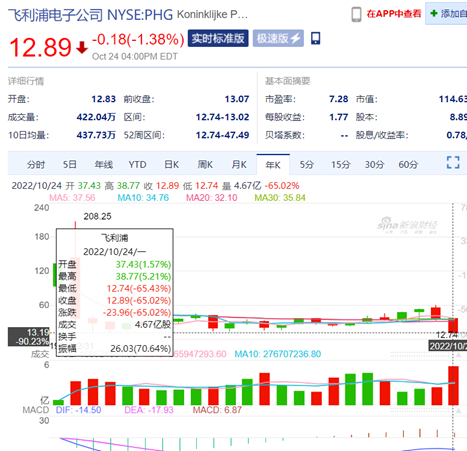
Task: Click the Oct 24 04:00PM EDT timestamp
Action: (x=135, y=57)
